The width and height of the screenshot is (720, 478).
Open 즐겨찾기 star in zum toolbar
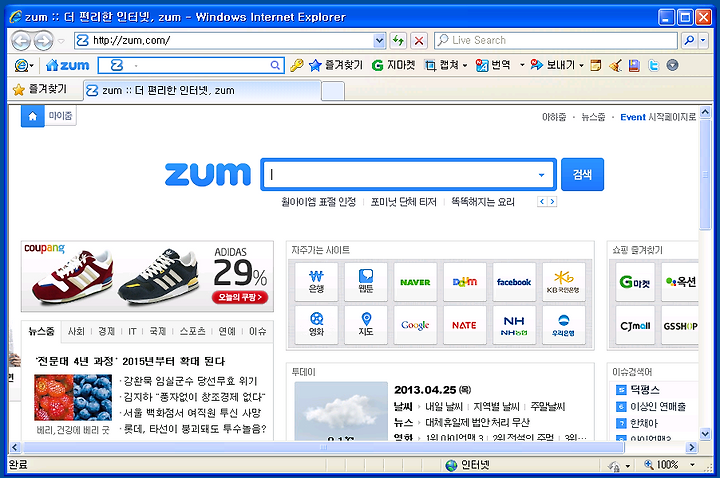click(336, 65)
